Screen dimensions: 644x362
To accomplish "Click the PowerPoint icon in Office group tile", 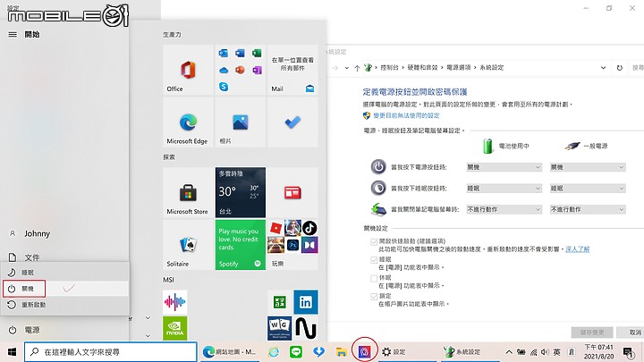I will pyautogui.click(x=241, y=71).
